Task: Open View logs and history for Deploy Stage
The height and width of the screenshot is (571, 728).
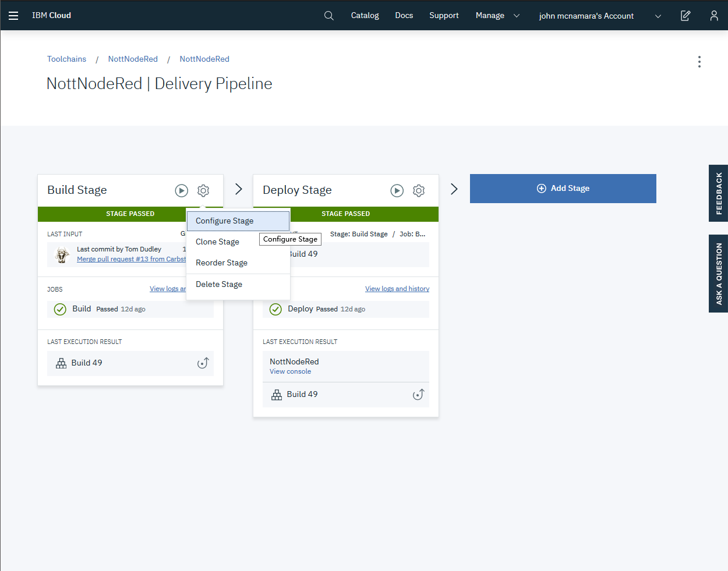Action: (397, 288)
